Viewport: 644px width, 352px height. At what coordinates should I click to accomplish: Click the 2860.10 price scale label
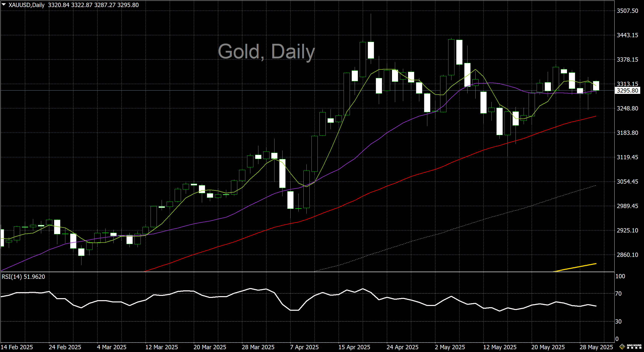[627, 255]
